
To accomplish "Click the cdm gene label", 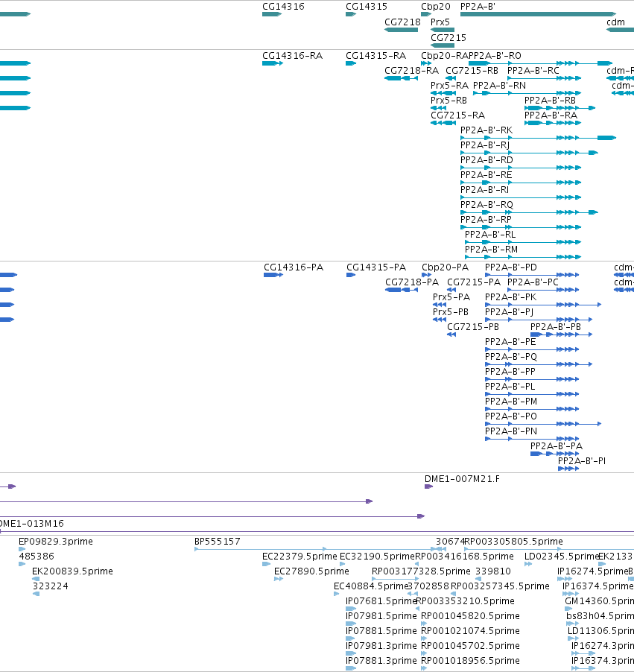I will click(x=615, y=22).
